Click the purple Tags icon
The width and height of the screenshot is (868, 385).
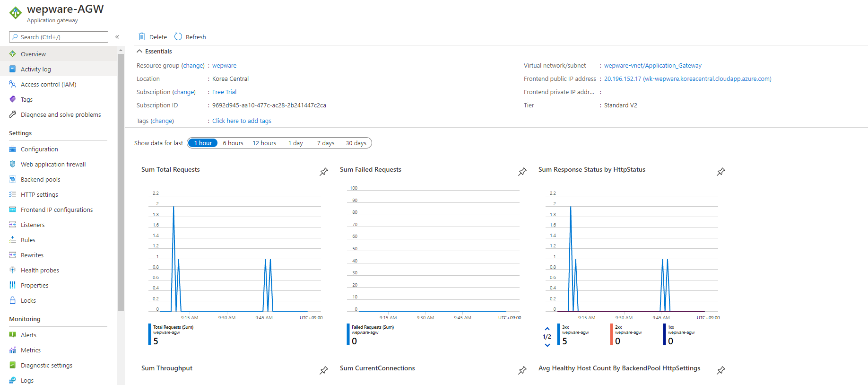pos(13,99)
